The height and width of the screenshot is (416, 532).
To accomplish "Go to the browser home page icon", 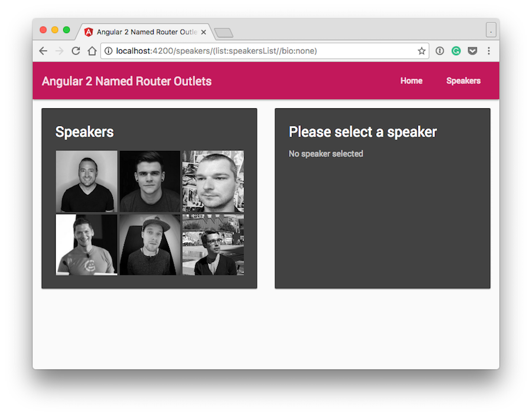I will 92,51.
